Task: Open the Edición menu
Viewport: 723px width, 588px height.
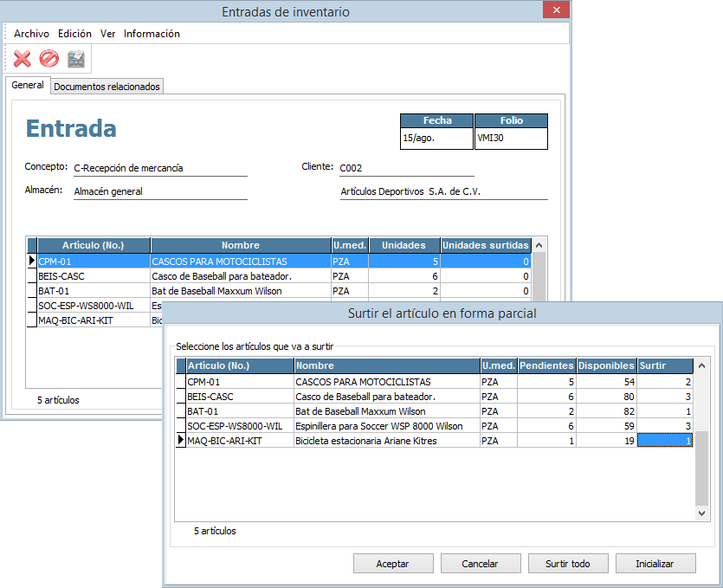Action: point(74,34)
